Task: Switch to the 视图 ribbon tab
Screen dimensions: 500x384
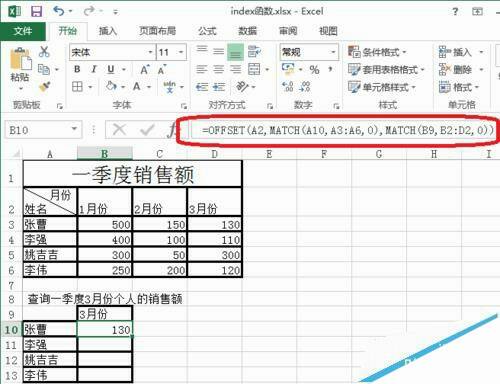Action: (328, 31)
